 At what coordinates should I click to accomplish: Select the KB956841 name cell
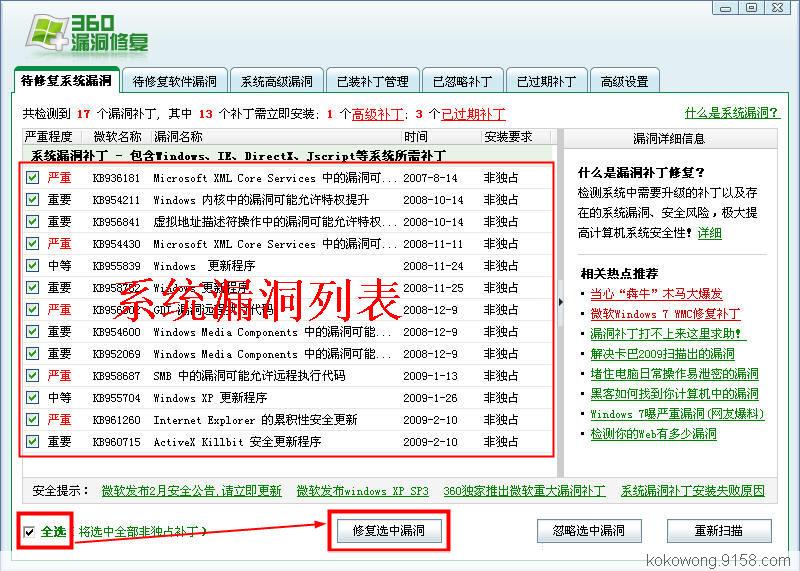pyautogui.click(x=116, y=222)
